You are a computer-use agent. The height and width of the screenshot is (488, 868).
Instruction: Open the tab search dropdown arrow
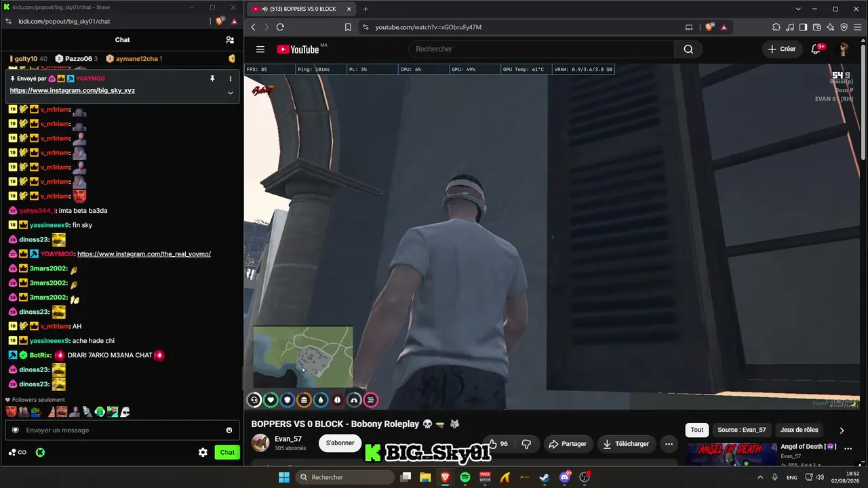(798, 9)
